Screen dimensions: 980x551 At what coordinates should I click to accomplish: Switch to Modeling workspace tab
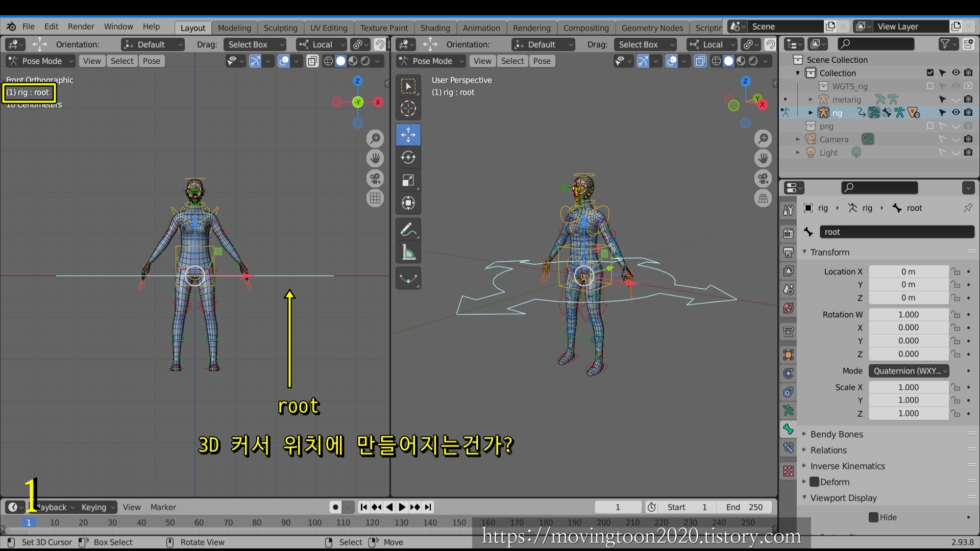tap(234, 28)
